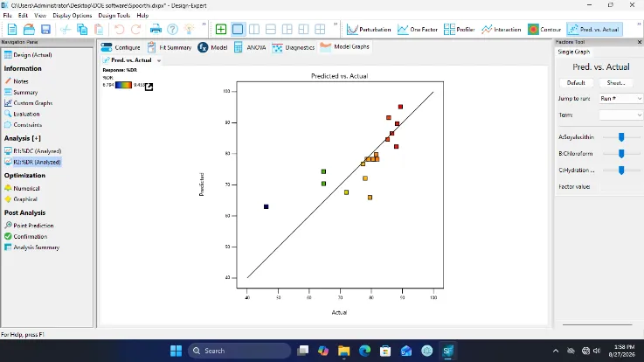This screenshot has width=644, height=362.
Task: Open Confirmation in Post Analysis
Action: [x=26, y=236]
